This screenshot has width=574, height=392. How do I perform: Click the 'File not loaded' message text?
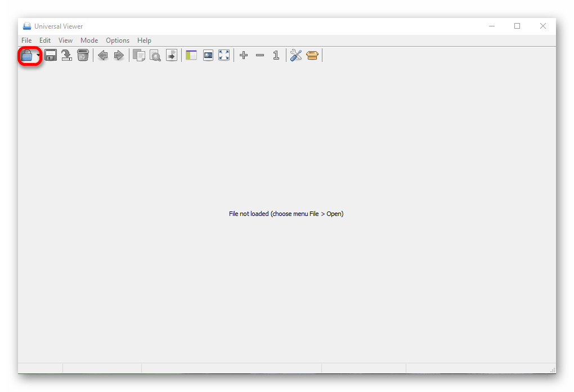(286, 214)
